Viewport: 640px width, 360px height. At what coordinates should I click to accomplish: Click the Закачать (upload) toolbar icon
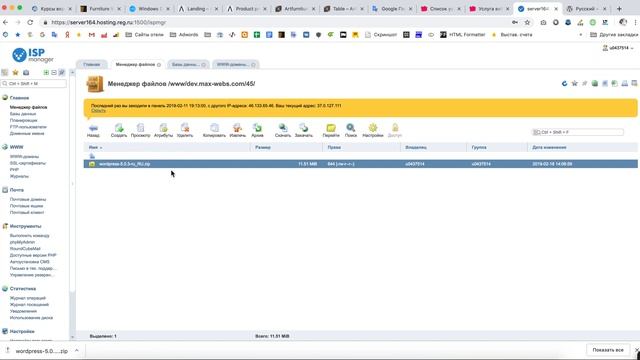[304, 130]
